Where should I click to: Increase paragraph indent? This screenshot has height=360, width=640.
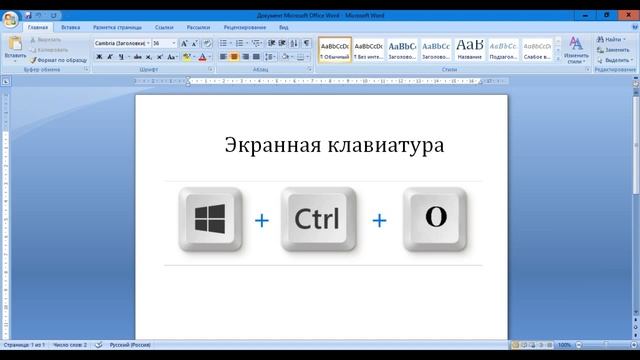(282, 43)
